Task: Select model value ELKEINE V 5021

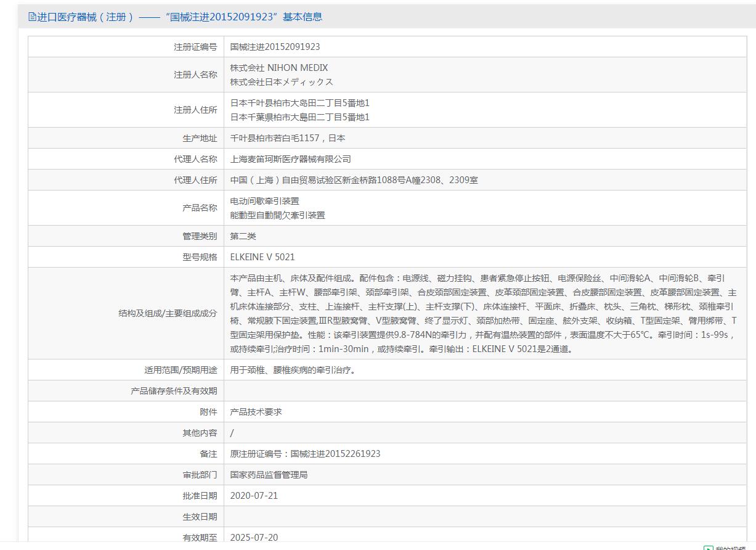Action: tap(262, 257)
